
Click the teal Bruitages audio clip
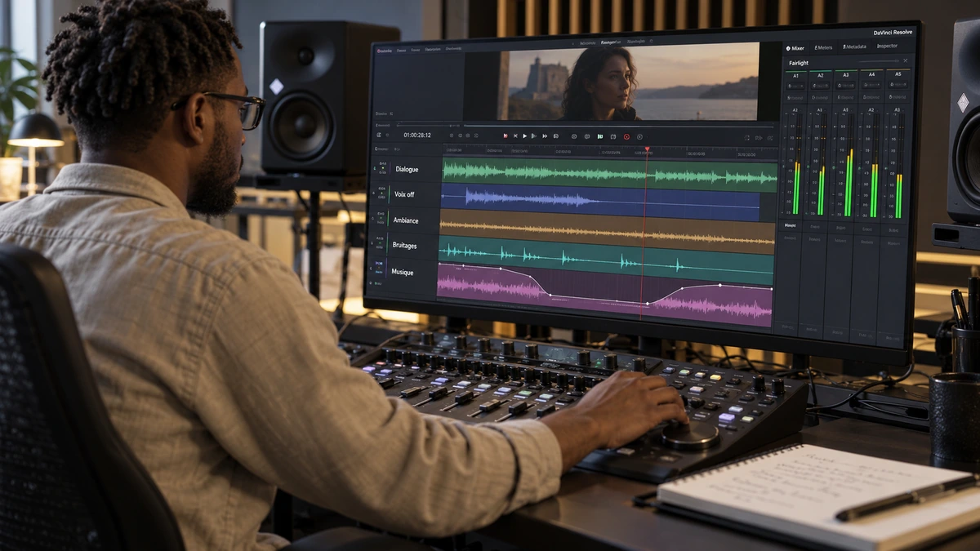point(606,260)
